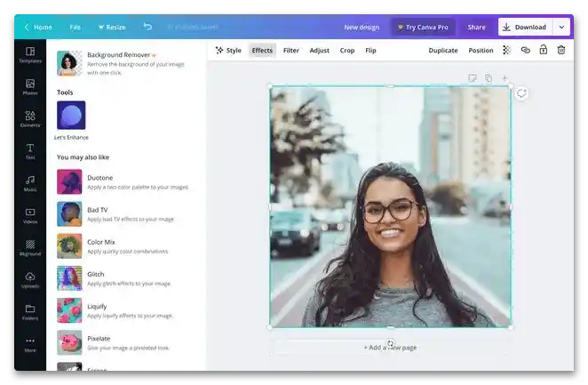Expand the Download dropdown arrow

point(561,27)
